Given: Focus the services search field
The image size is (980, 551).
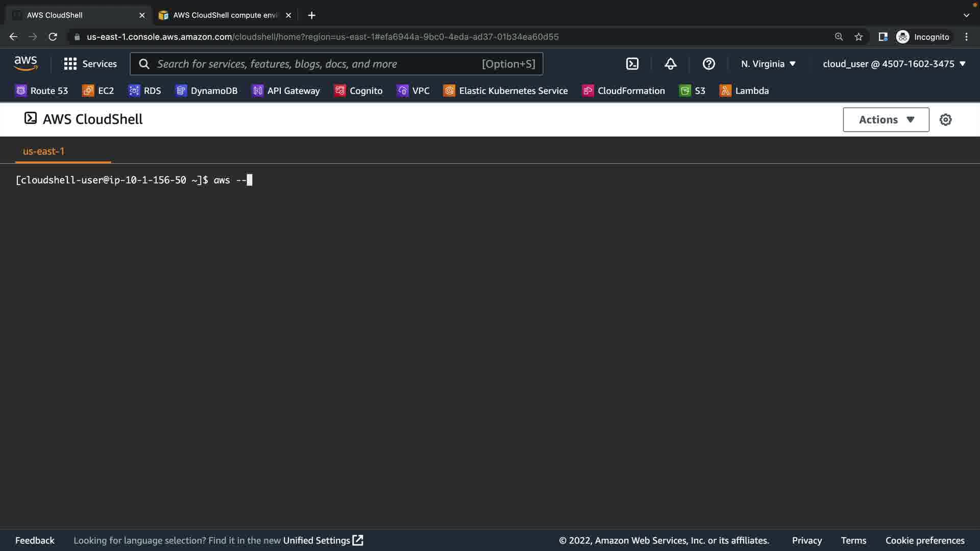Looking at the screenshot, I should [316, 64].
